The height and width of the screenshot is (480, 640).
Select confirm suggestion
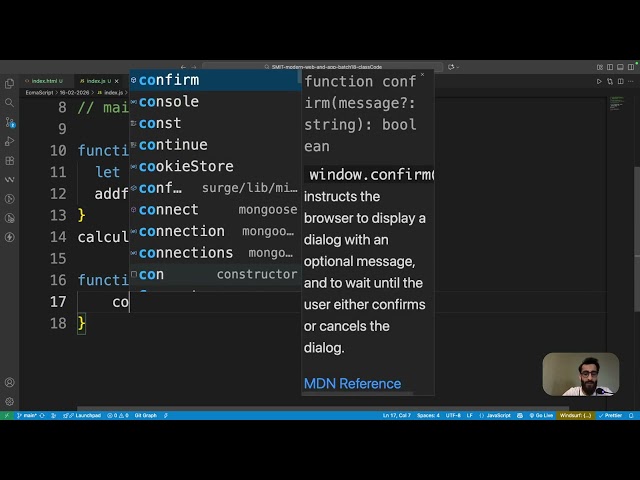pyautogui.click(x=215, y=80)
